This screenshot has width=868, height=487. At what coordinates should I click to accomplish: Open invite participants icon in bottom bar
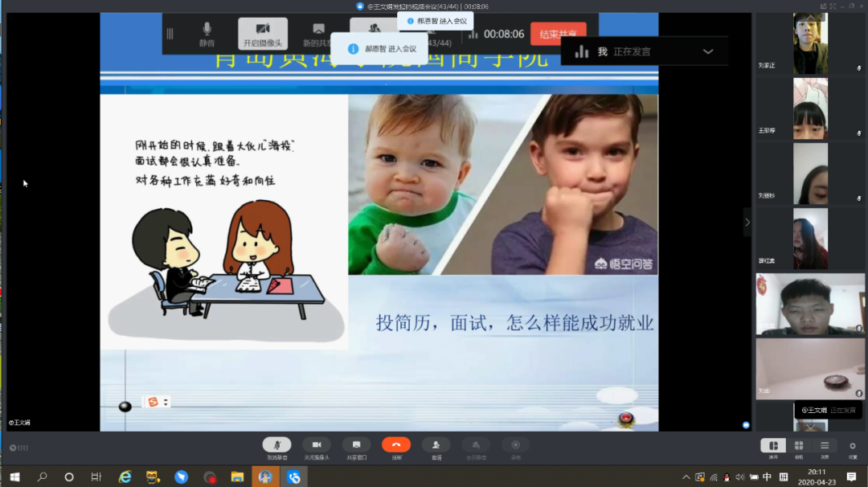[436, 445]
